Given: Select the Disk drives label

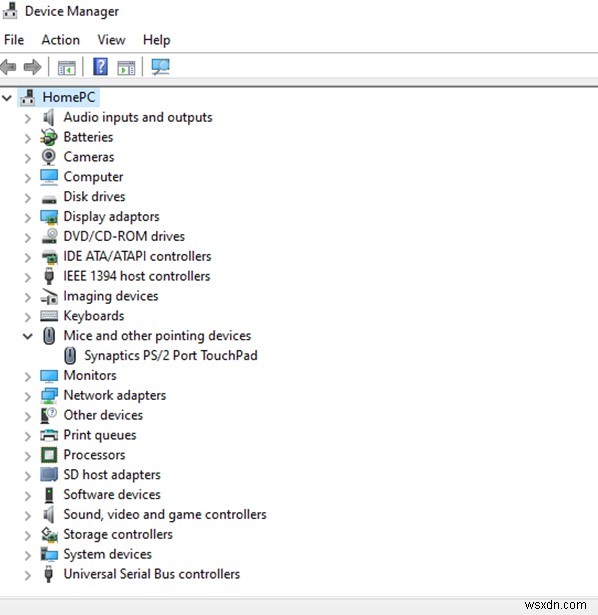Looking at the screenshot, I should pyautogui.click(x=95, y=197).
